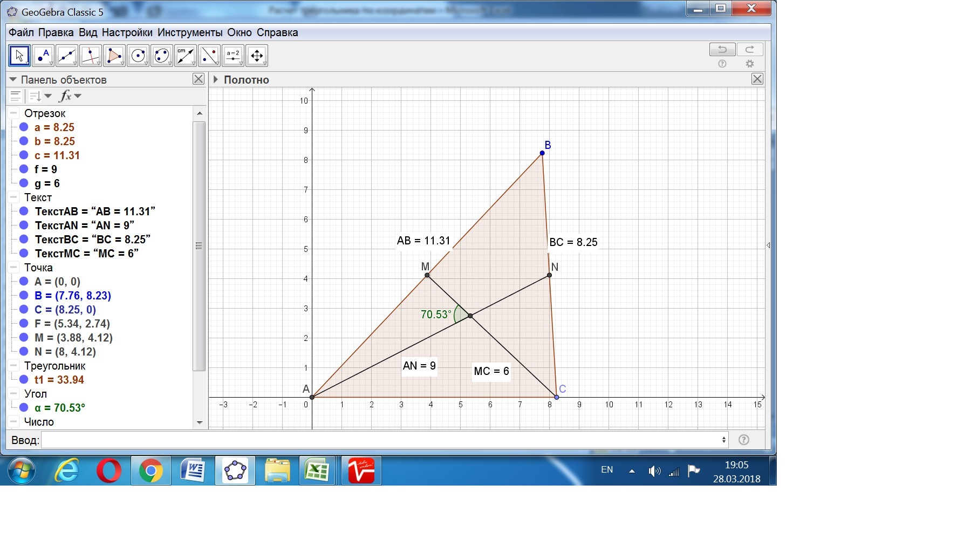The image size is (957, 560).
Task: Select the Point tool in toolbar
Action: [x=43, y=56]
